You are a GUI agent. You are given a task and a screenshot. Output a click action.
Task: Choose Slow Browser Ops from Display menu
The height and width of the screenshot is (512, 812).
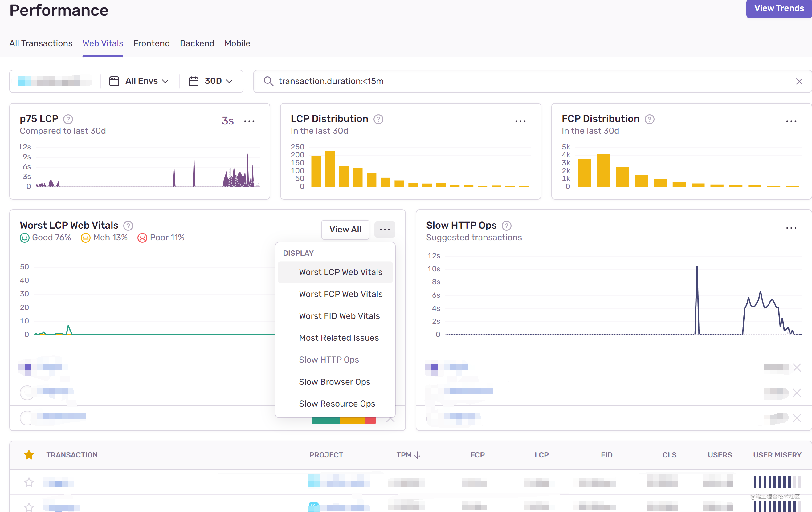tap(335, 382)
